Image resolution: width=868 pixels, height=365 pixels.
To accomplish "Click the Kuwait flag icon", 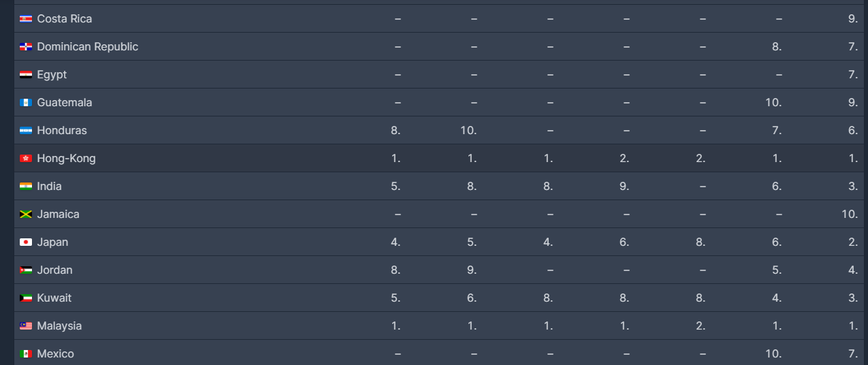I will (x=26, y=298).
